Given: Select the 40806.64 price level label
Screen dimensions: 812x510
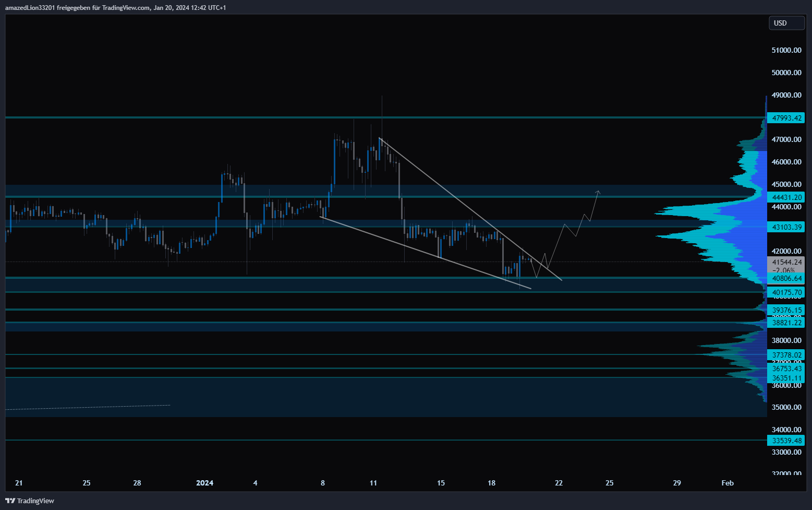Looking at the screenshot, I should (x=786, y=279).
